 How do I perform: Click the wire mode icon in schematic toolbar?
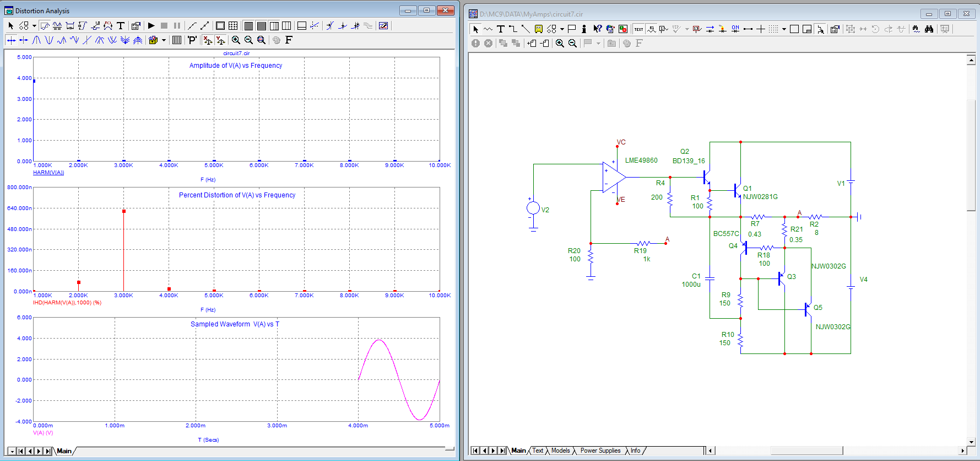pyautogui.click(x=513, y=29)
